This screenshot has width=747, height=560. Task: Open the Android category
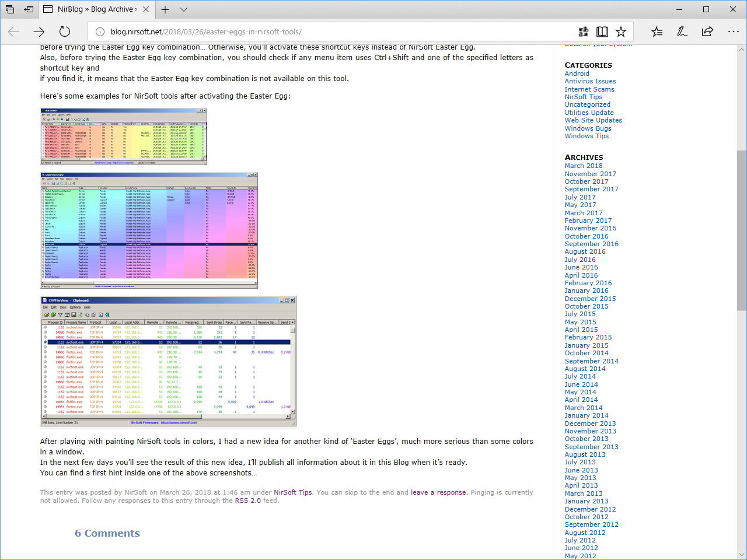point(577,73)
